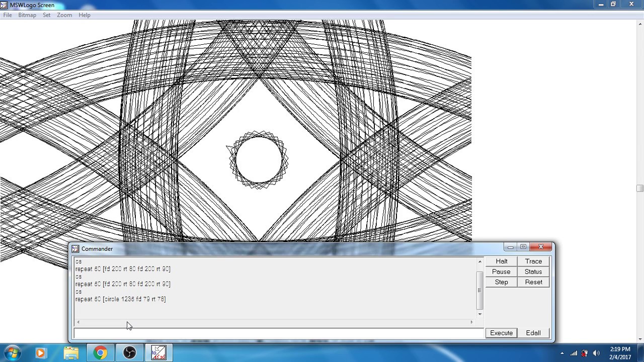
Task: Open OBS Studio taskbar icon
Action: pyautogui.click(x=129, y=353)
